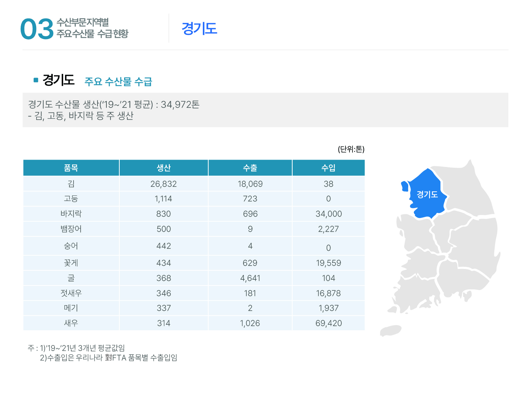
Task: Select the 바지락 row label
Action: 71,214
